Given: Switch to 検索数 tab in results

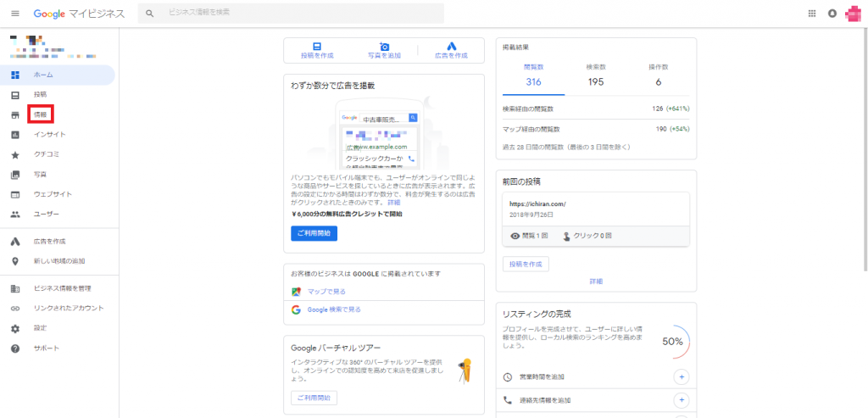Looking at the screenshot, I should tap(594, 76).
